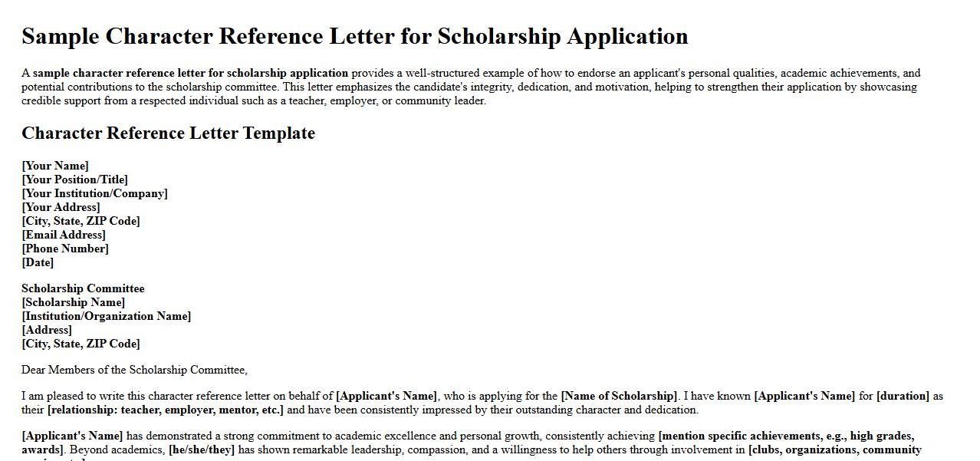Image resolution: width=980 pixels, height=461 pixels.
Task: Click the [relationship: teacher, employer, mentor, etc.] placeholder
Action: click(166, 410)
